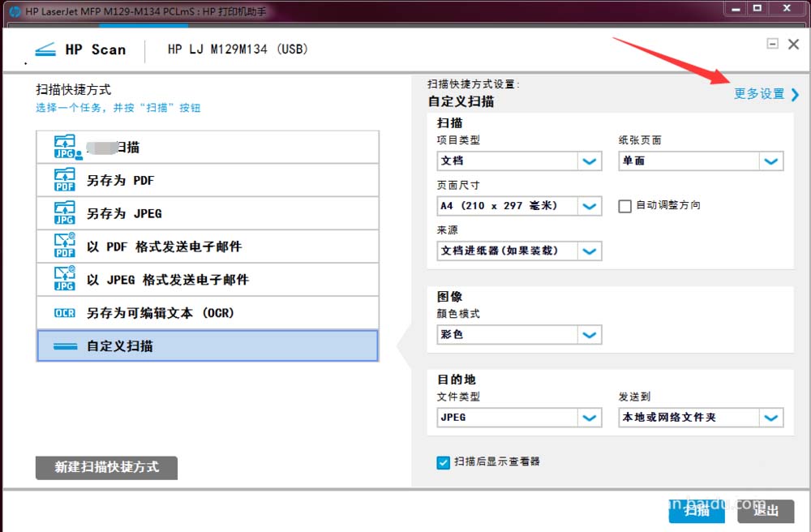Open the 文件类型 dropdown showing JPEG

point(519,417)
